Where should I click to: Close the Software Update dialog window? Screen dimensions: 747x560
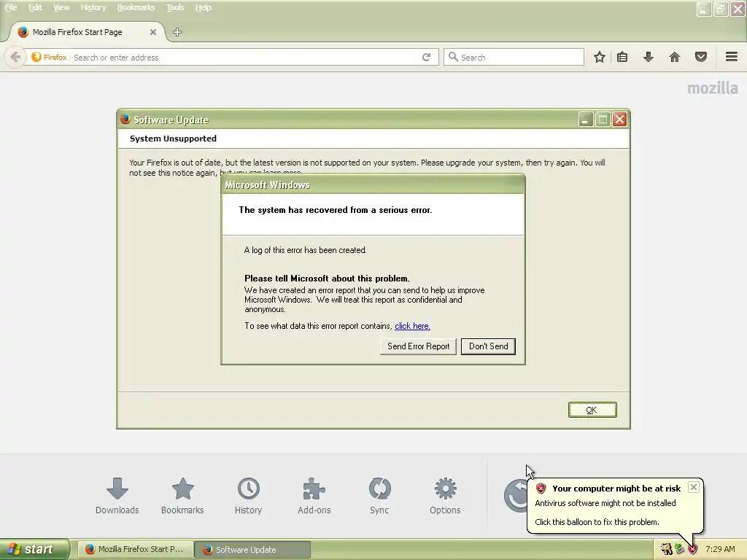pos(619,120)
